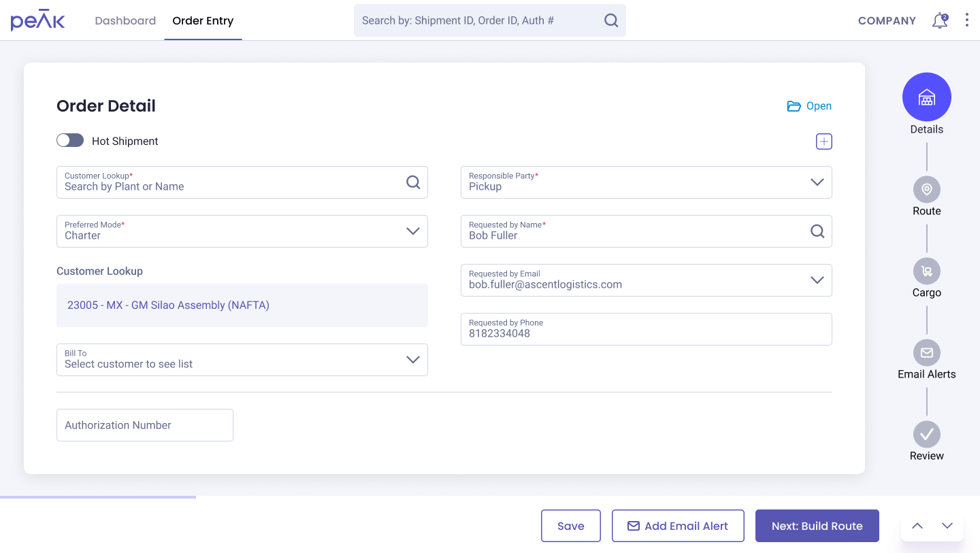
Task: Click Next: Build Route button
Action: click(x=817, y=526)
